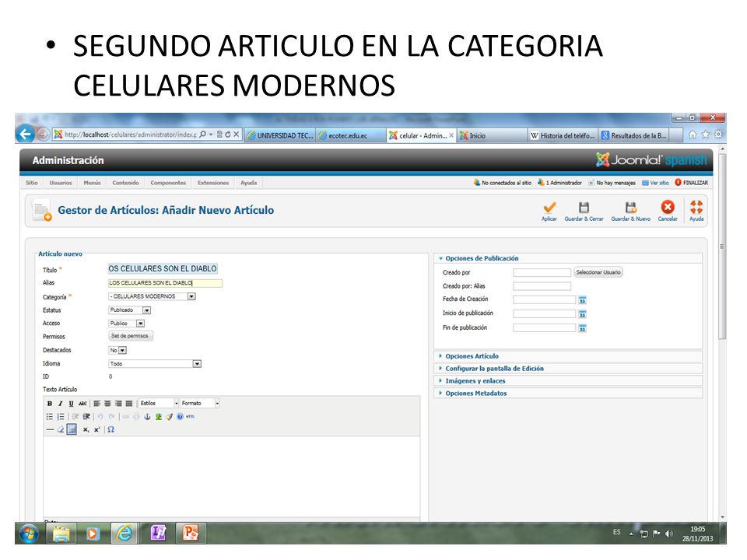Open the Extensiones menu
The height and width of the screenshot is (560, 747).
point(213,183)
